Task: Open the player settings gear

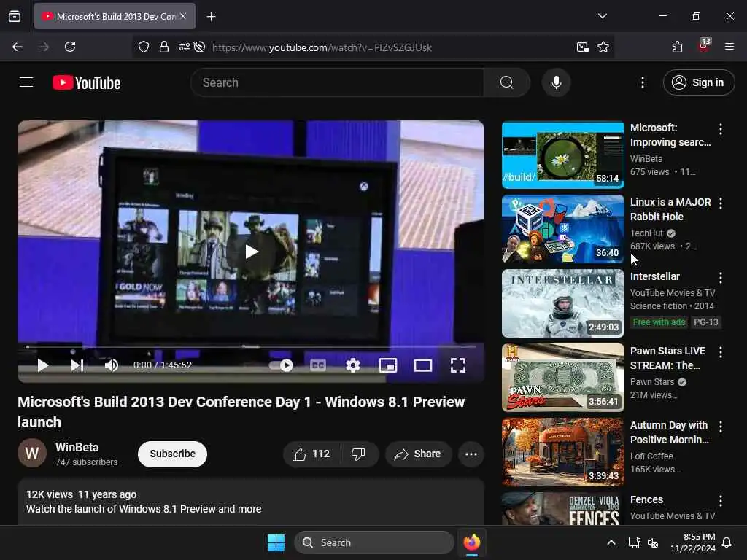Action: click(x=352, y=365)
